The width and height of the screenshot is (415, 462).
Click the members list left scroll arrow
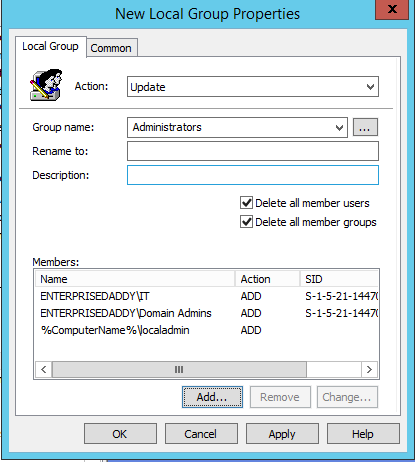pos(44,369)
